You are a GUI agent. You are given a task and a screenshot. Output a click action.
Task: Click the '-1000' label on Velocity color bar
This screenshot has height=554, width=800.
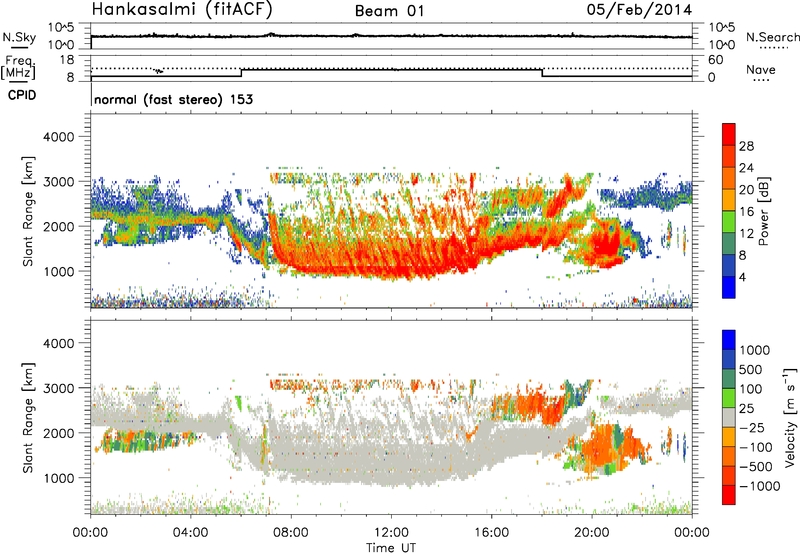[760, 486]
